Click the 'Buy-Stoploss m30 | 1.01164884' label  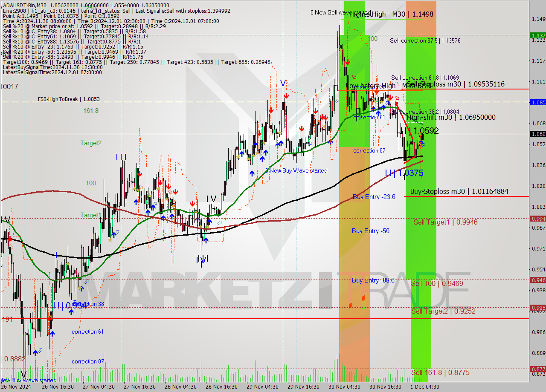click(x=459, y=192)
